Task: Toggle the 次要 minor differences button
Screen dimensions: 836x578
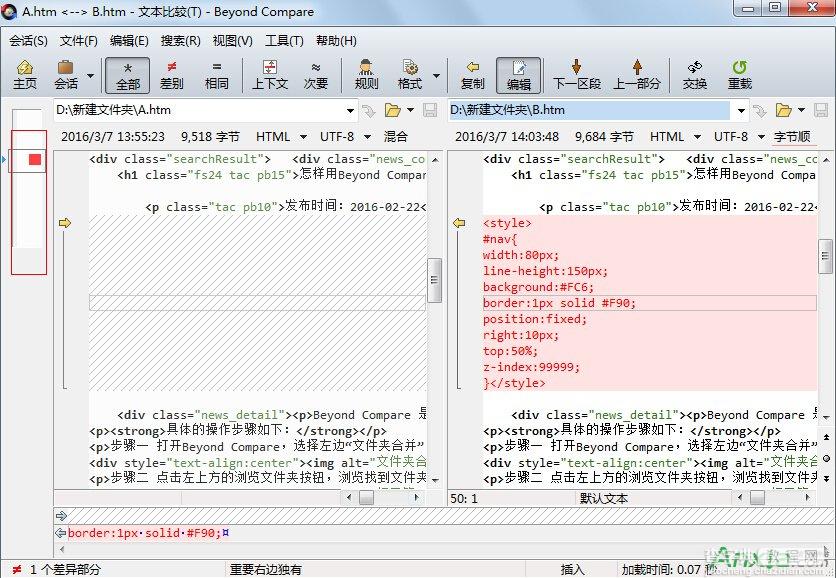Action: pyautogui.click(x=316, y=75)
